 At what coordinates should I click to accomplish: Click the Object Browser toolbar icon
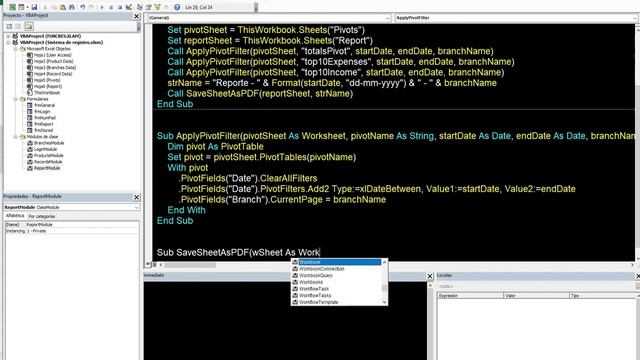point(158,7)
